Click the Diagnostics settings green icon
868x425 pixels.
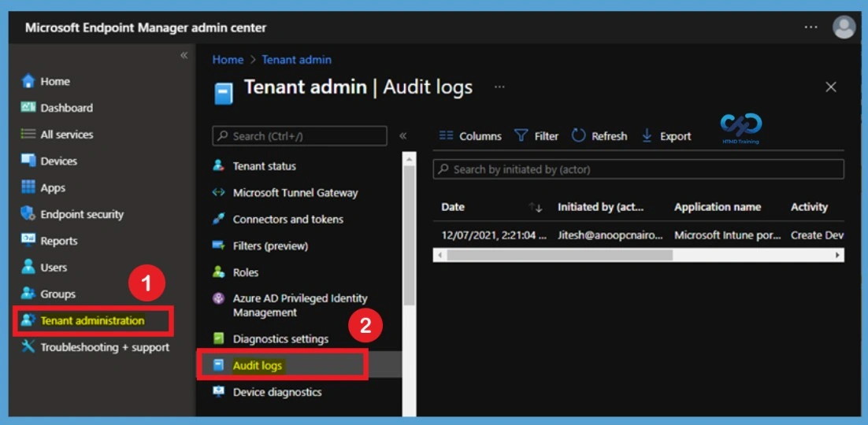click(x=219, y=338)
